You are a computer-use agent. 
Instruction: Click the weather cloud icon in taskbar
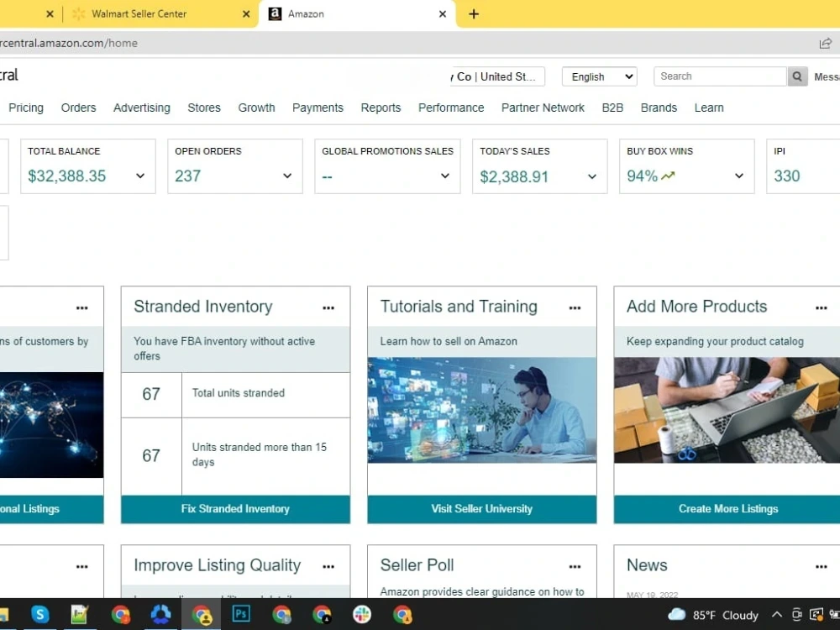[676, 614]
